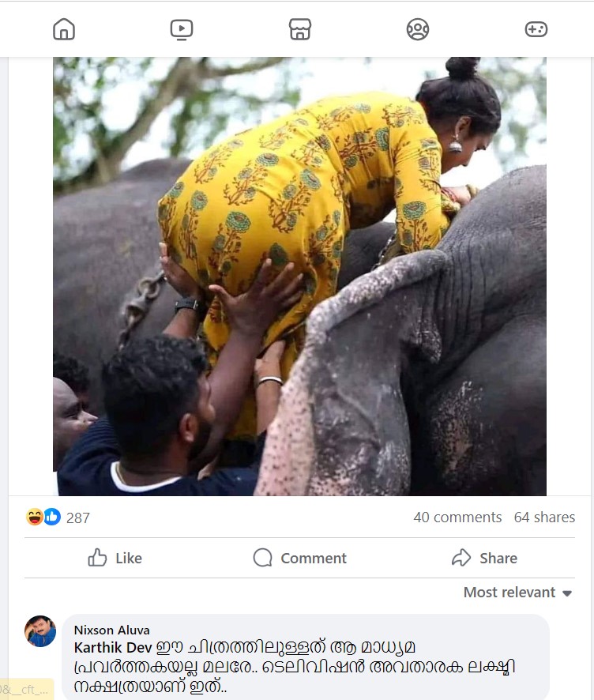Open the Facebook Home feed icon
The width and height of the screenshot is (594, 700).
[x=63, y=28]
